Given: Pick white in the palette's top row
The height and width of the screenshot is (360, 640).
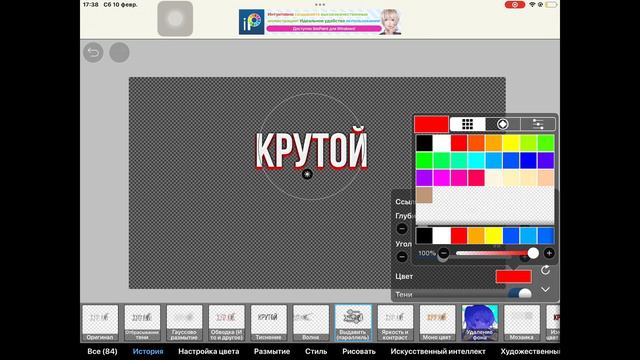Looking at the screenshot, I should coord(442,143).
